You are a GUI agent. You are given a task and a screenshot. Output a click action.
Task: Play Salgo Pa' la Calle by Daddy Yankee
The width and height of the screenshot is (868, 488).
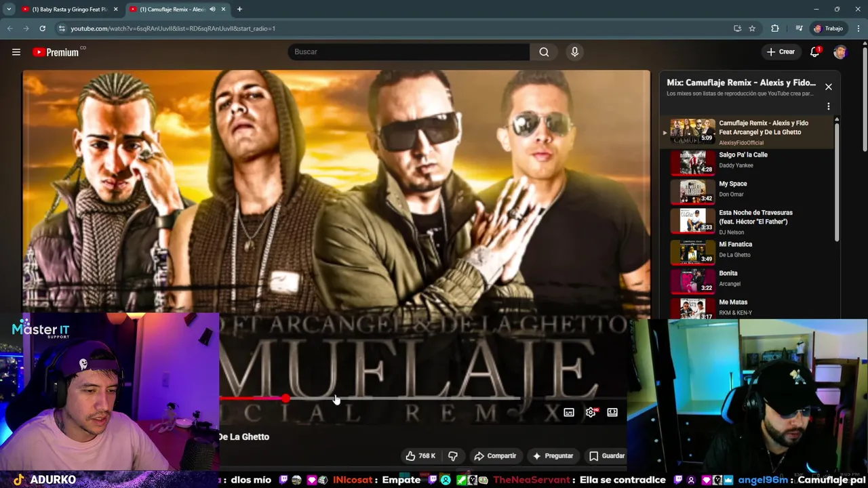pyautogui.click(x=747, y=162)
